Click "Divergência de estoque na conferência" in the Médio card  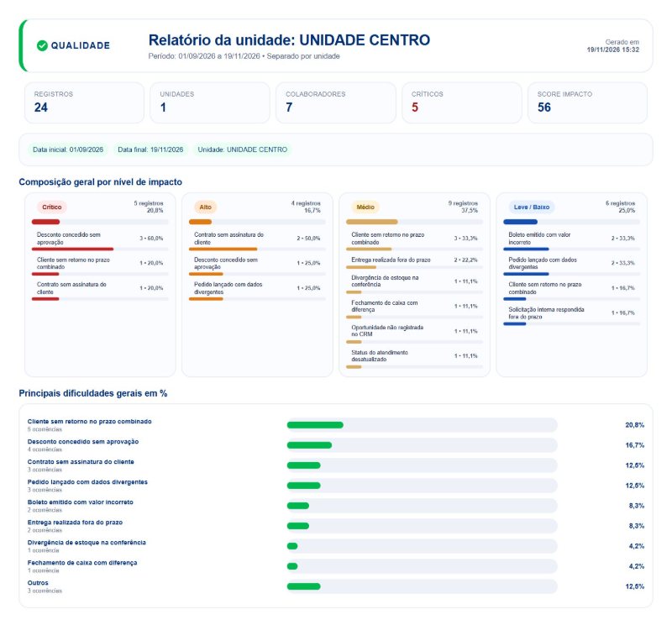pyautogui.click(x=385, y=281)
